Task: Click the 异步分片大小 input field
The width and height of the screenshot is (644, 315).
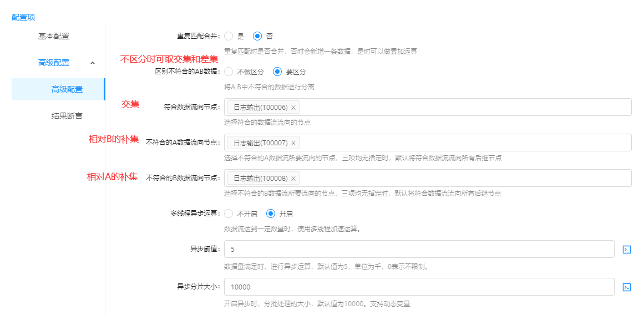Action: (x=419, y=287)
